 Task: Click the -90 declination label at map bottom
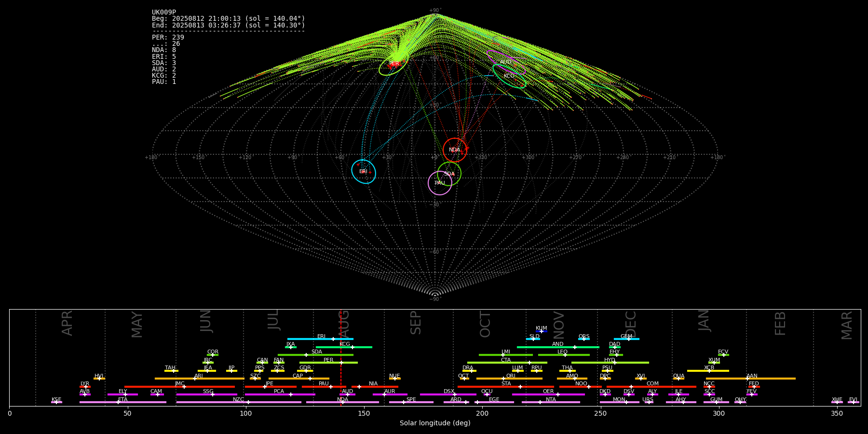coord(434,299)
